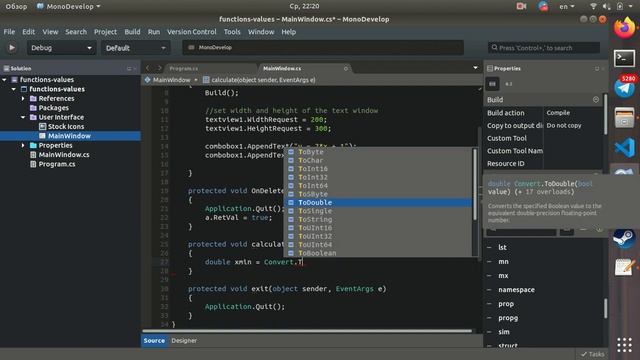Collapse the functions-values solution node

pyautogui.click(x=4, y=80)
